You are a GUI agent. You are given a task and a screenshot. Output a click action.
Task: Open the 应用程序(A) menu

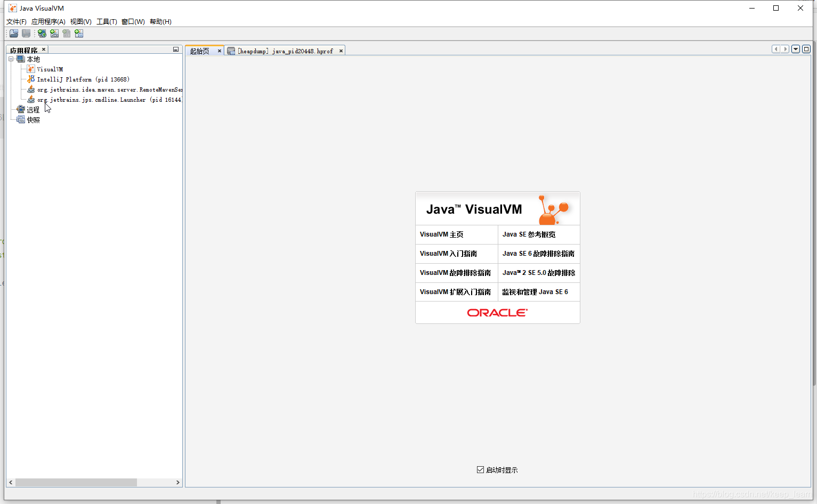tap(48, 22)
